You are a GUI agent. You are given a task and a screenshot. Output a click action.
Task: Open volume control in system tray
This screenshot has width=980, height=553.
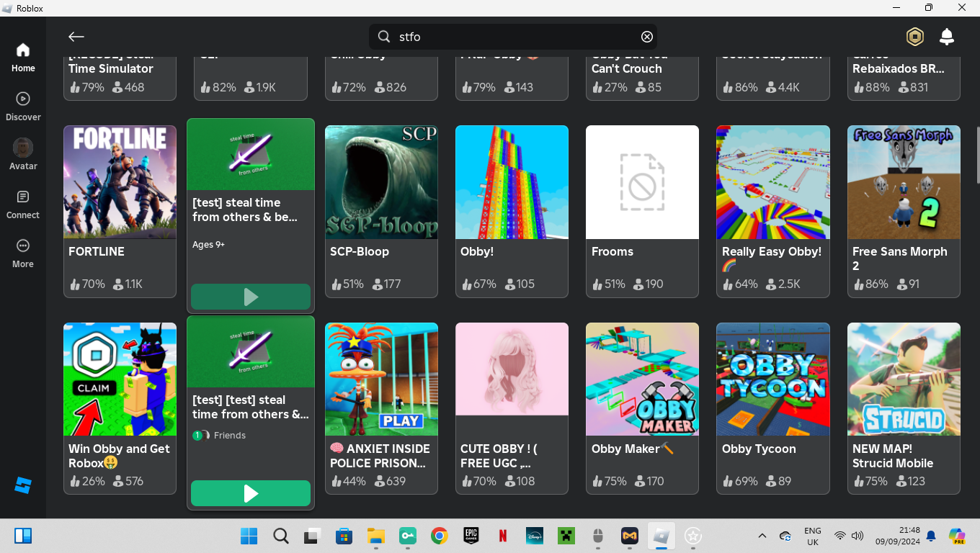[x=857, y=536]
